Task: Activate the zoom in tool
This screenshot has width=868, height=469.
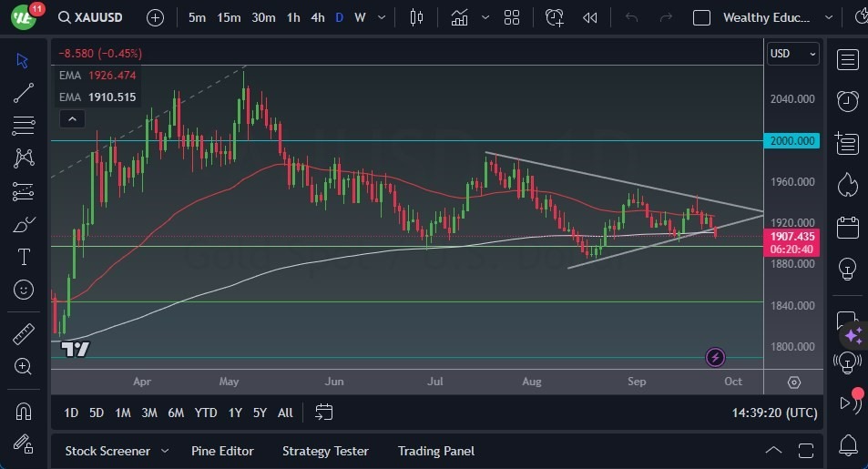Action: pyautogui.click(x=24, y=367)
